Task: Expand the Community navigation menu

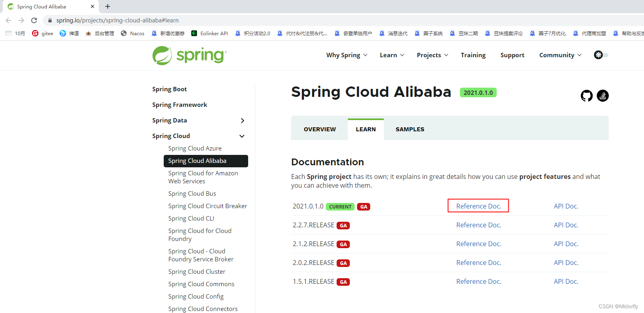Action: [560, 55]
